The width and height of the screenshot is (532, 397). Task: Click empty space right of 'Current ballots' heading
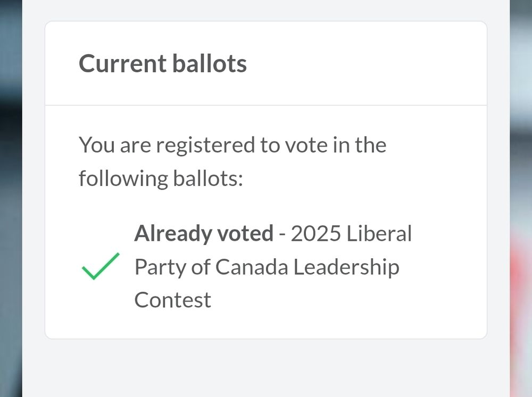[367, 63]
